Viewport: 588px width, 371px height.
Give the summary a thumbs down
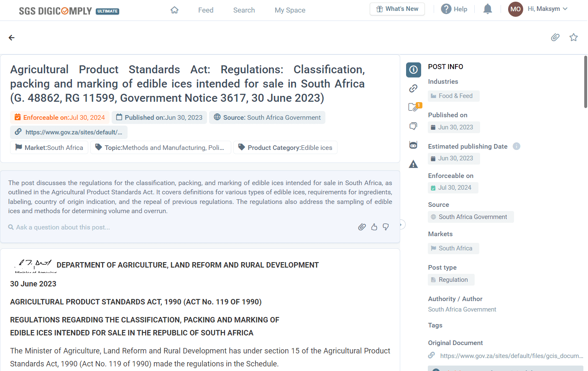[x=386, y=227]
